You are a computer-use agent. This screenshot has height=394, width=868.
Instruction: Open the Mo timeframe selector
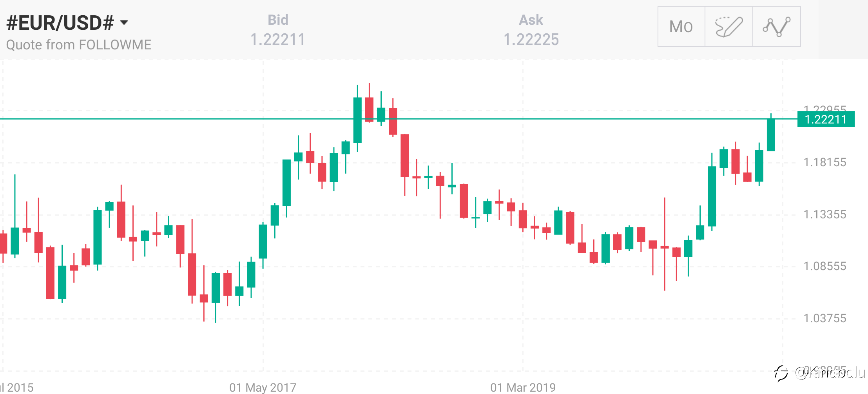(x=681, y=27)
